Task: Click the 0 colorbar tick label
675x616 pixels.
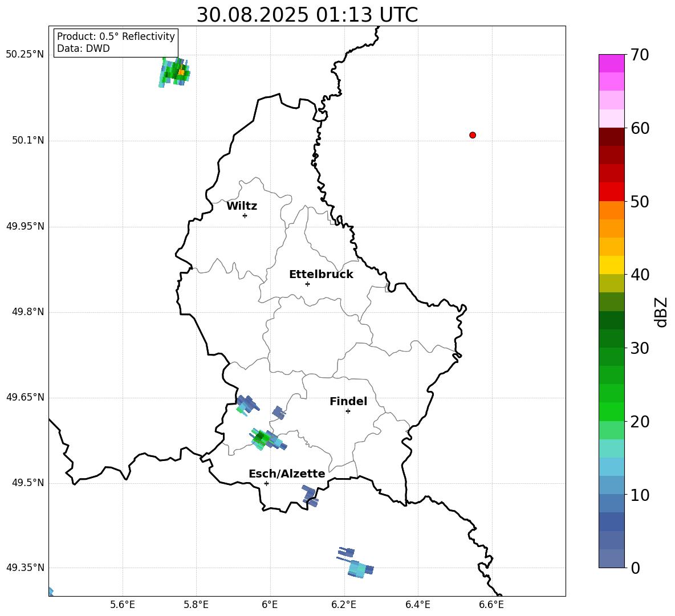Action: (x=635, y=568)
